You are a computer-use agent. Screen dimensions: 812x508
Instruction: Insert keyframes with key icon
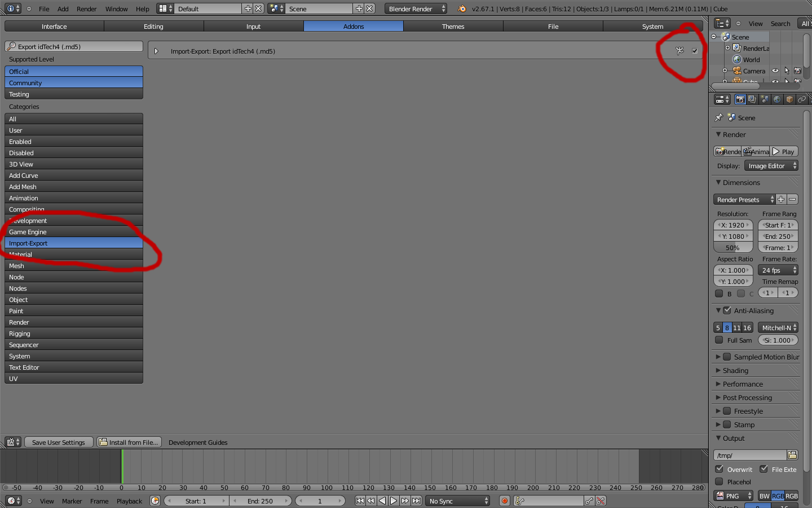(589, 501)
